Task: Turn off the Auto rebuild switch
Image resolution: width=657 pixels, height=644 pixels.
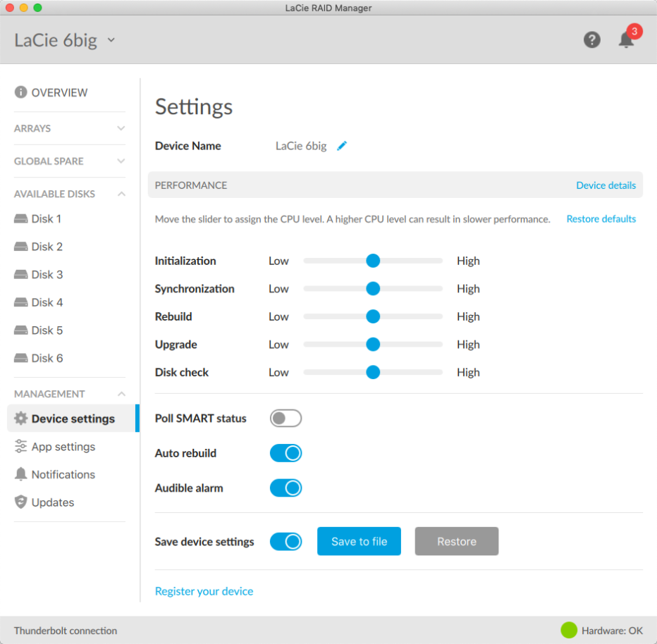Action: tap(285, 453)
